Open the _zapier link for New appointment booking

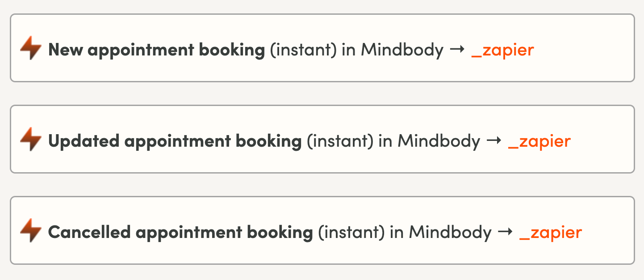pos(502,50)
